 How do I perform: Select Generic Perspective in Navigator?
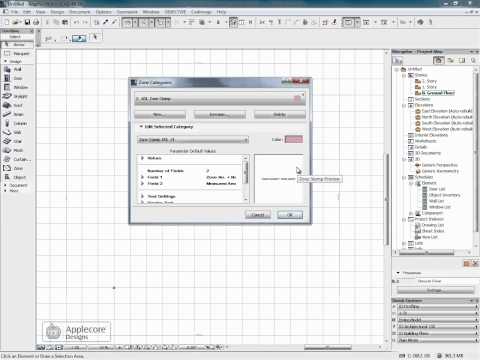tap(439, 165)
